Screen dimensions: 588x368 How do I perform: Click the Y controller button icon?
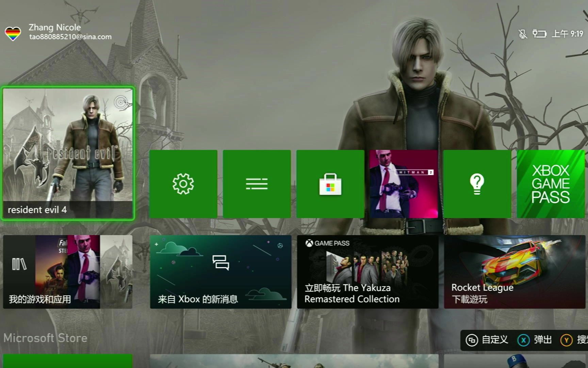pyautogui.click(x=566, y=340)
